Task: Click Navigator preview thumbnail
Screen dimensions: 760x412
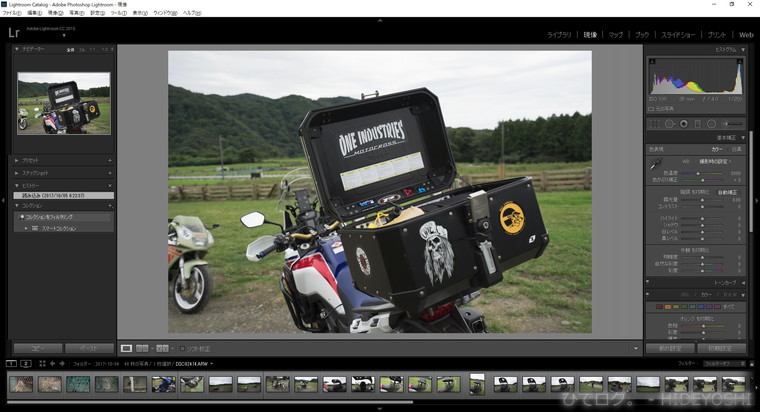Action: (64, 103)
